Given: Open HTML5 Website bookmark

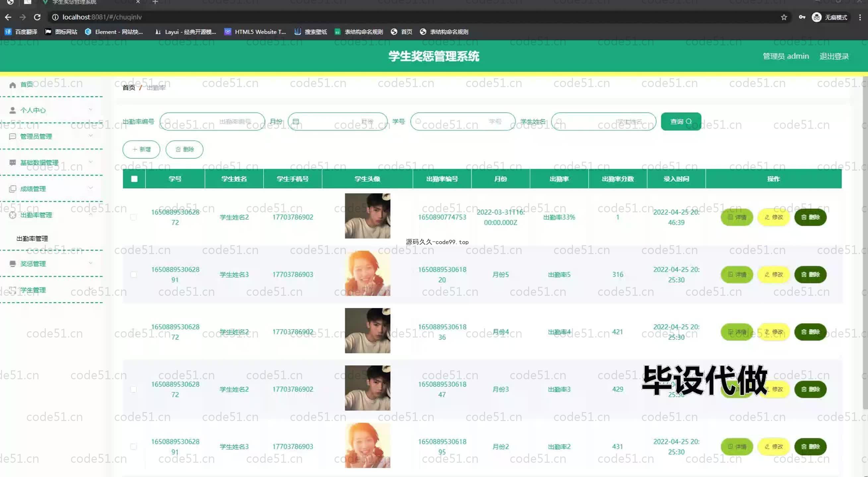Looking at the screenshot, I should pyautogui.click(x=255, y=32).
